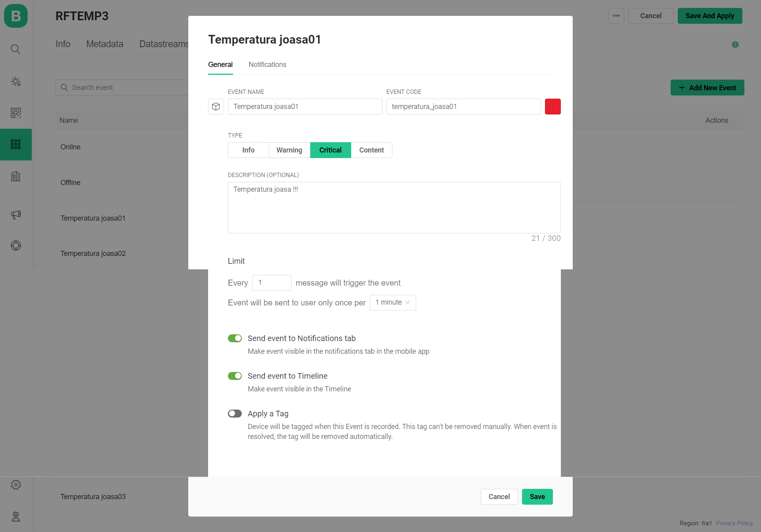Open the search icon in sidebar
Screen dimensions: 761x532
15,49
